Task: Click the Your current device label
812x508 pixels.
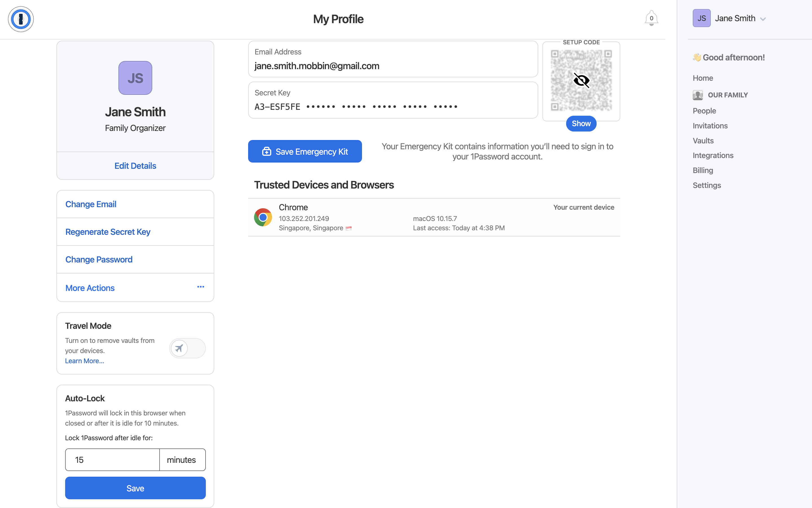Action: click(584, 207)
